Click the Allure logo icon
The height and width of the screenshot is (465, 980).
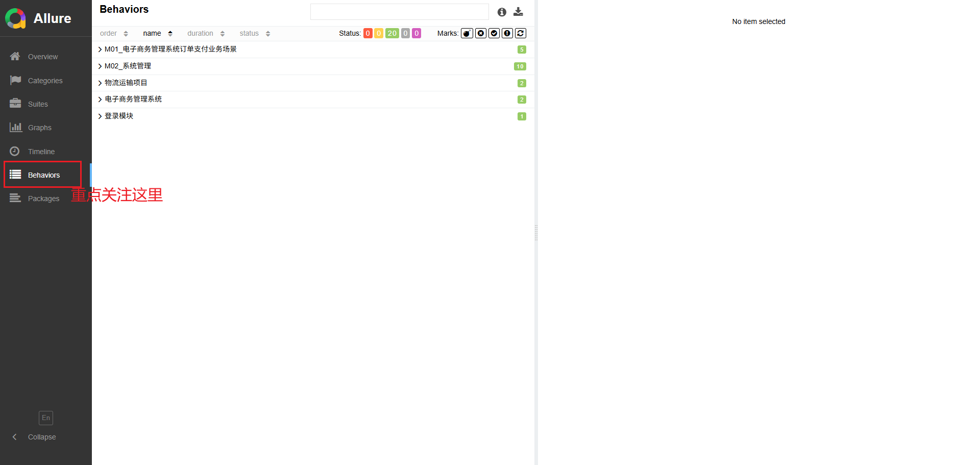(15, 18)
